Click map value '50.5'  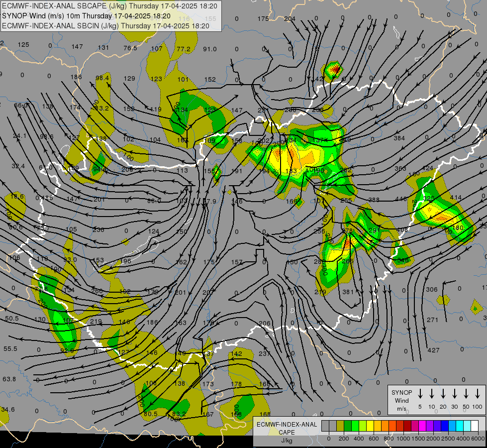pos(12,319)
